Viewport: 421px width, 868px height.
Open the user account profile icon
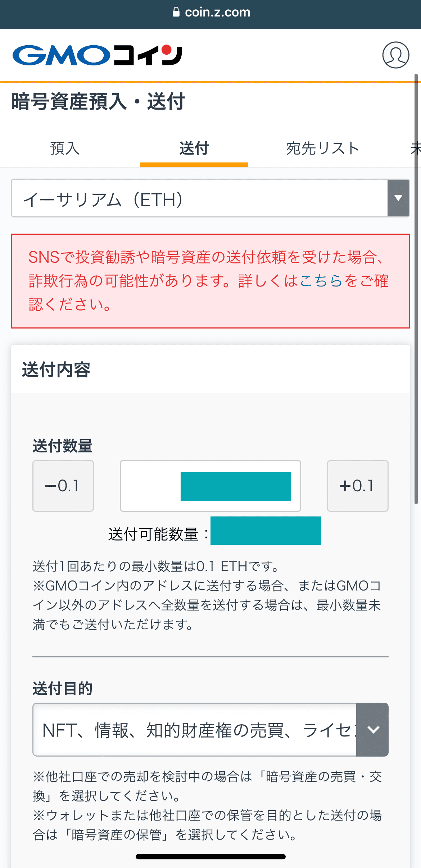[x=395, y=55]
